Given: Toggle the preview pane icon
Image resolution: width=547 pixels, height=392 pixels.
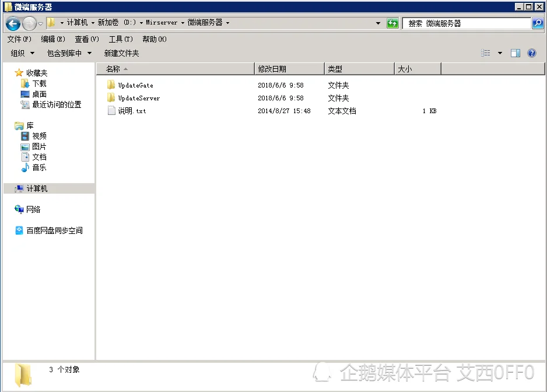Looking at the screenshot, I should [x=516, y=53].
